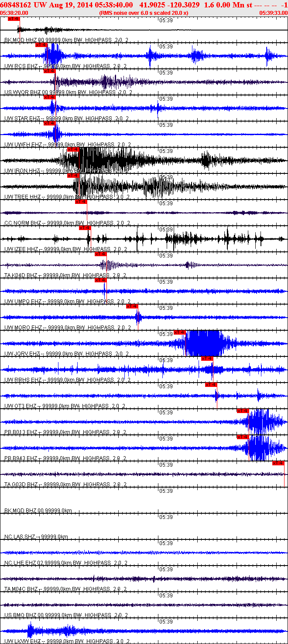
Task: Click the red pick flag on UW OT3 trace
Action: pyautogui.click(x=211, y=385)
